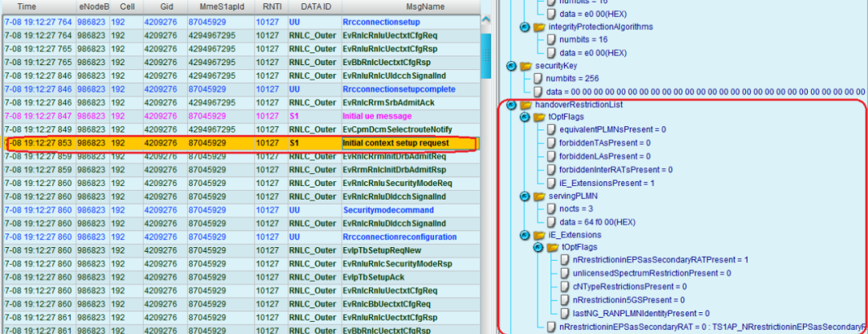Select the EvCpmDcmSelectrouteNotify message row

(241, 129)
